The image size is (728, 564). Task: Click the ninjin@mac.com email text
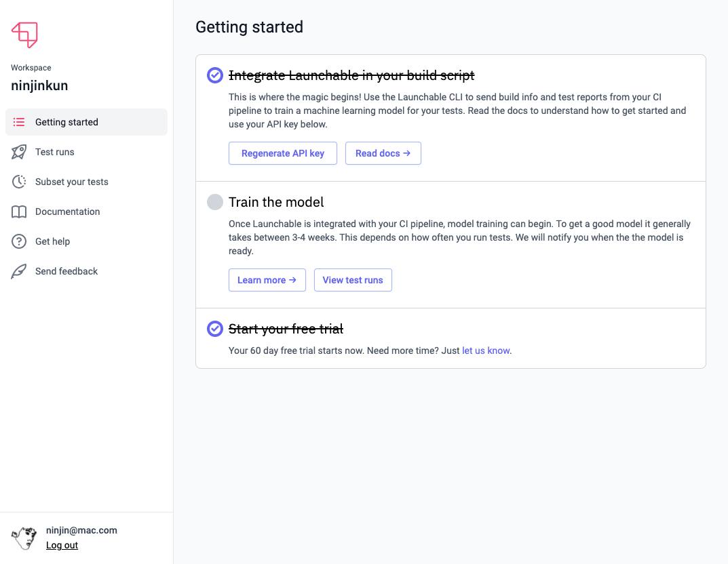point(81,530)
